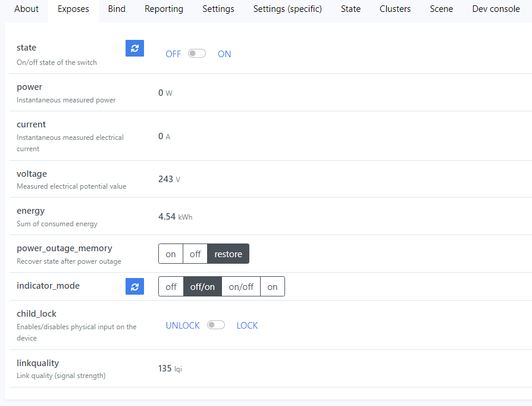The width and height of the screenshot is (532, 406).
Task: Switch to the Scene tab
Action: pyautogui.click(x=441, y=9)
